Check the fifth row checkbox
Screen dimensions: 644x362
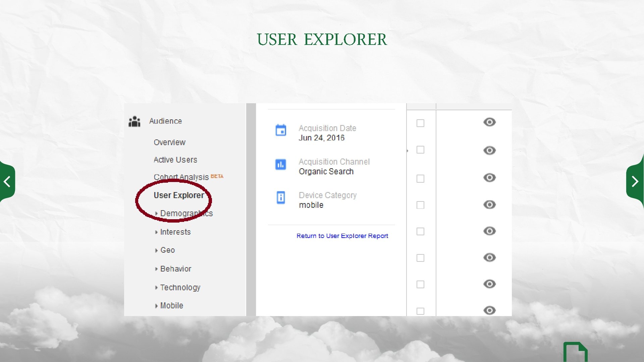420,232
